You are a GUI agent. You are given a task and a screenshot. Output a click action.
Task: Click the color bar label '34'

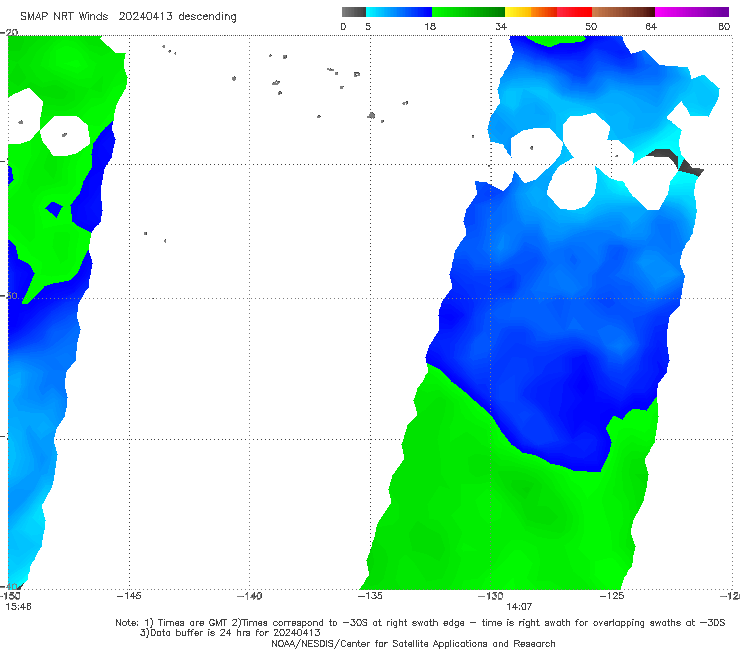pos(501,27)
